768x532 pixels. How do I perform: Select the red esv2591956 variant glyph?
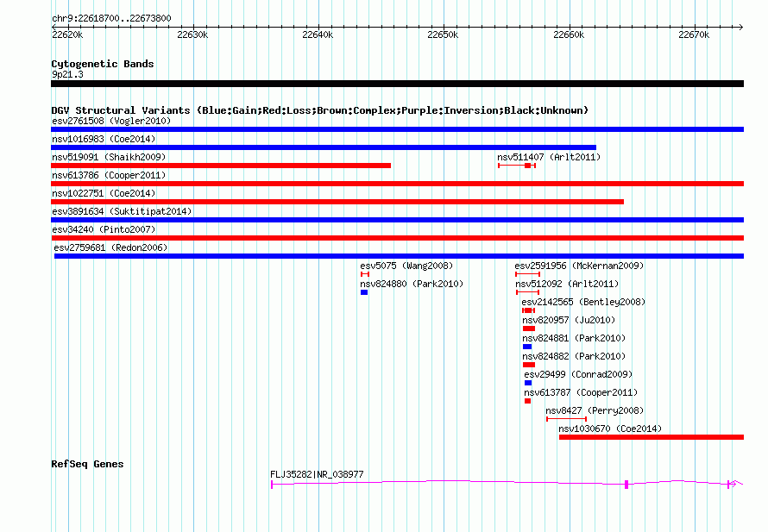(527, 274)
